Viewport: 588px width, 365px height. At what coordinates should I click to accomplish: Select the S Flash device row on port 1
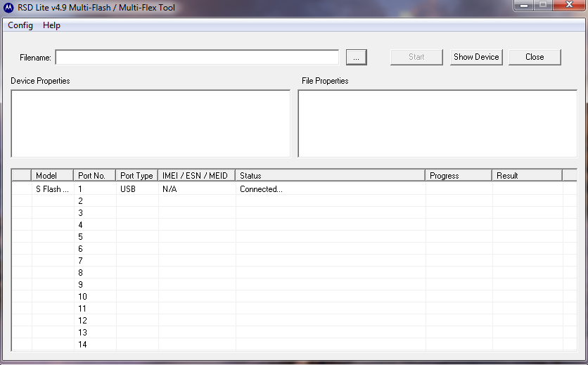coord(52,189)
